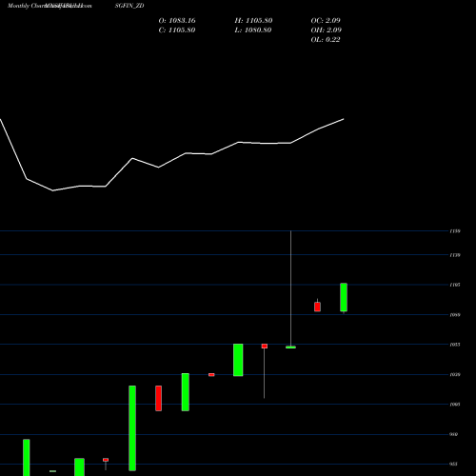
Task: Click the OL: 0.22 reading
Action: (326, 39)
